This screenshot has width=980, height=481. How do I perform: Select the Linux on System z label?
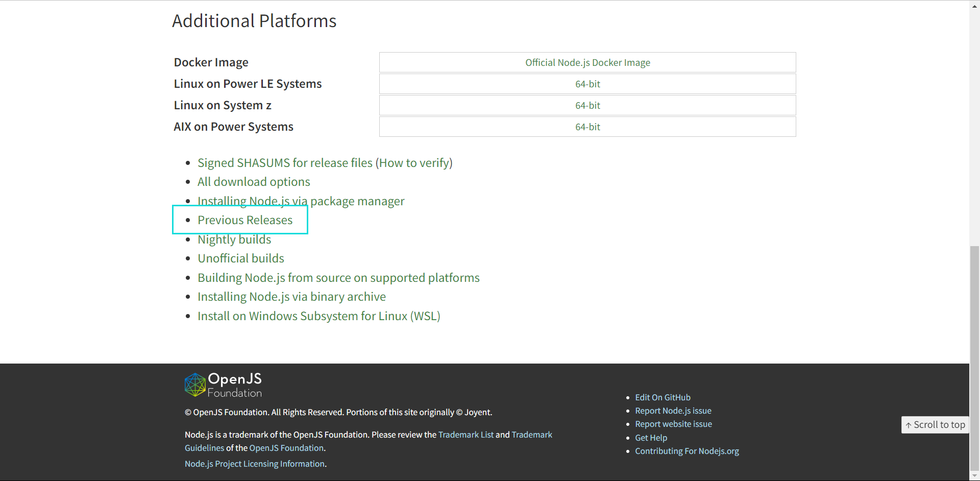click(x=223, y=105)
